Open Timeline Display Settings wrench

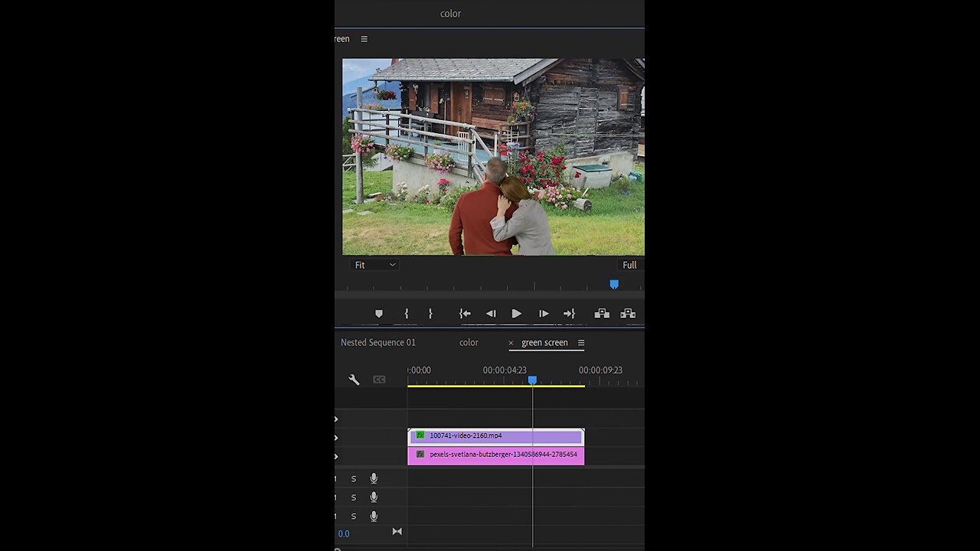(354, 380)
